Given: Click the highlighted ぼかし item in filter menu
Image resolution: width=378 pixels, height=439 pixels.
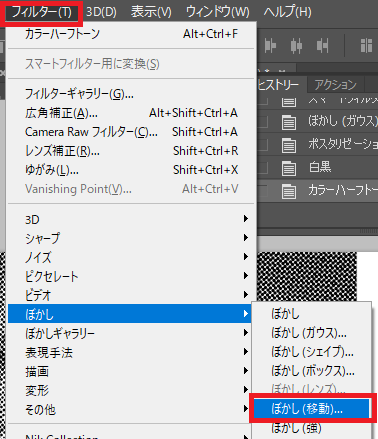Looking at the screenshot, I should [129, 314].
